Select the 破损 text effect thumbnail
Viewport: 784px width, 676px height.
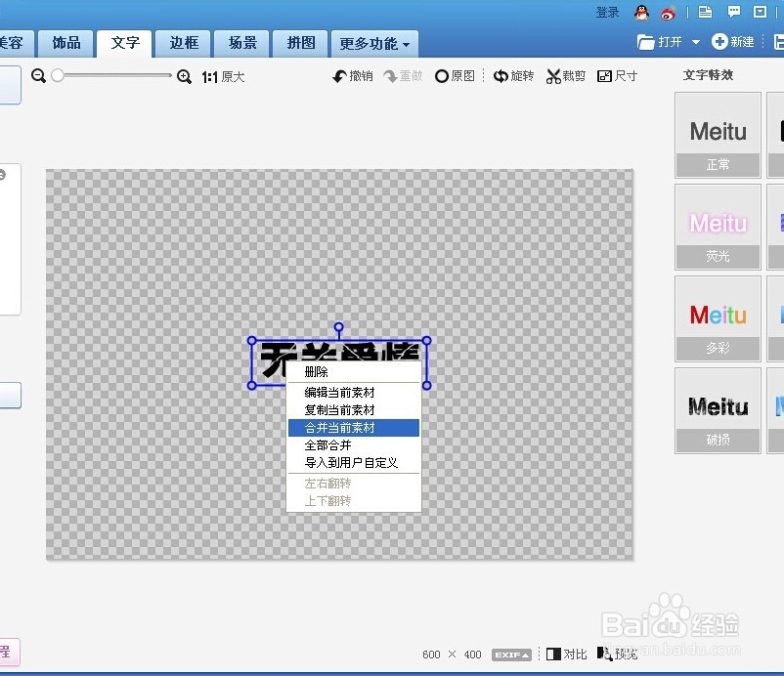click(718, 410)
